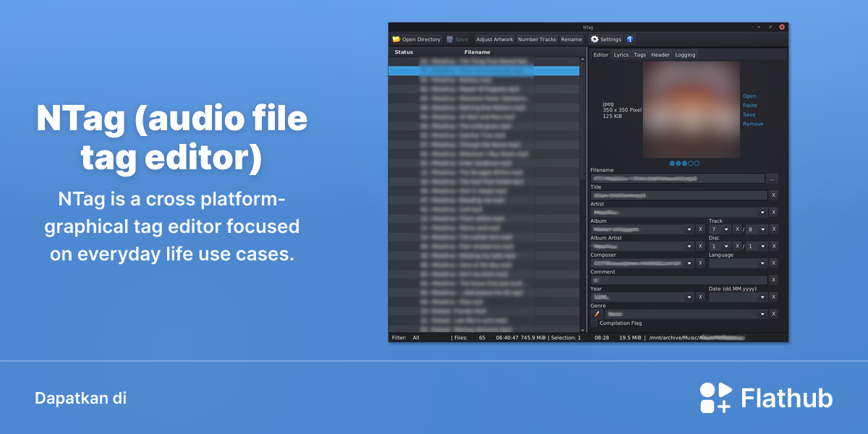Click the grayed-out Save floppy icon in toolbar

click(450, 39)
